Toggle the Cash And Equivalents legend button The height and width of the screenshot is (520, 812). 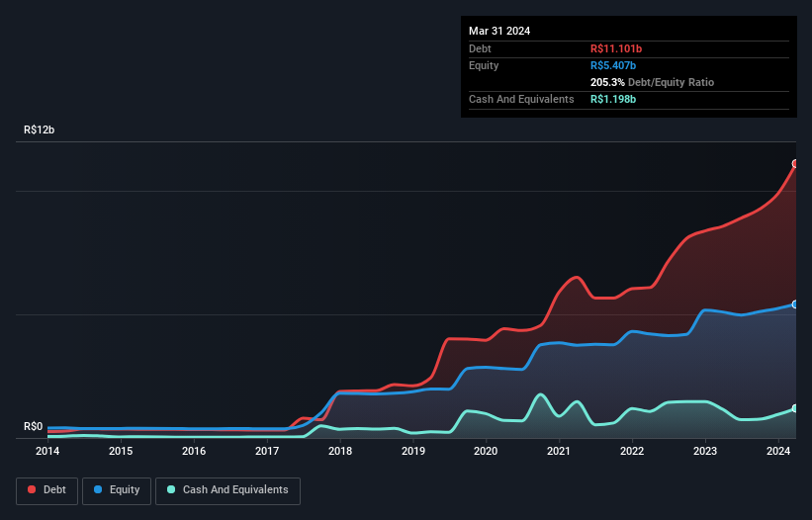[227, 490]
